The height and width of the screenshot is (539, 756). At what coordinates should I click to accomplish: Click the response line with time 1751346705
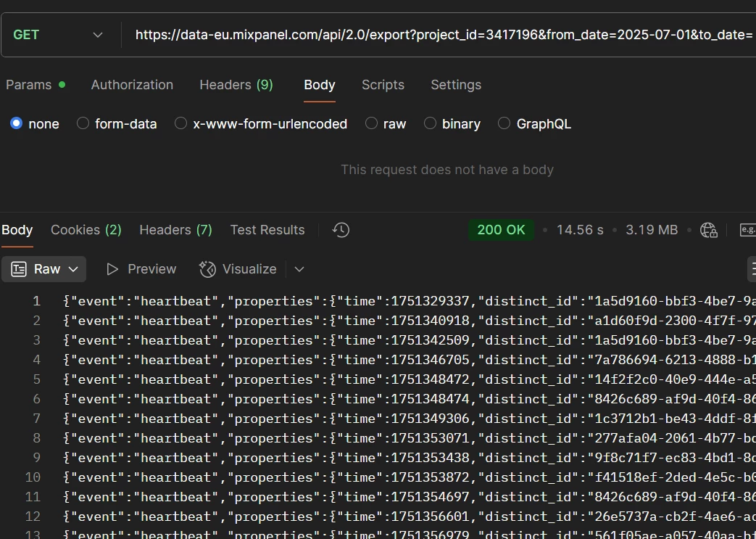click(x=410, y=360)
